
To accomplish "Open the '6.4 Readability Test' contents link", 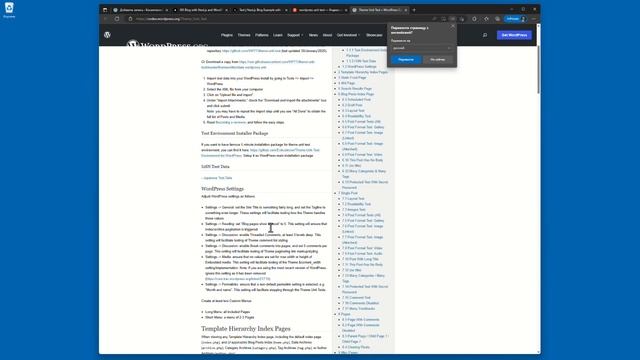I will 357,116.
